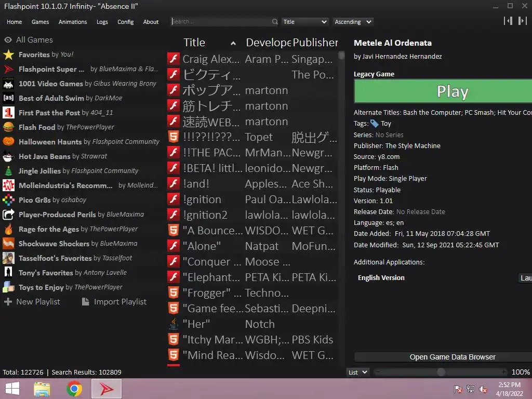Open the Animations tab
Image resolution: width=532 pixels, height=399 pixels.
[73, 22]
